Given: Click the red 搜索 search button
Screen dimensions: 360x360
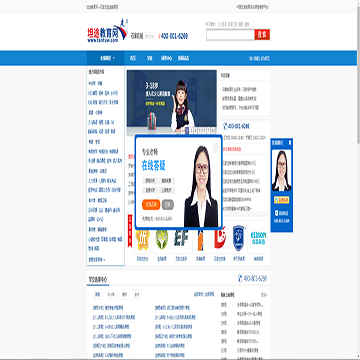Looking at the screenshot, I should [262, 35].
